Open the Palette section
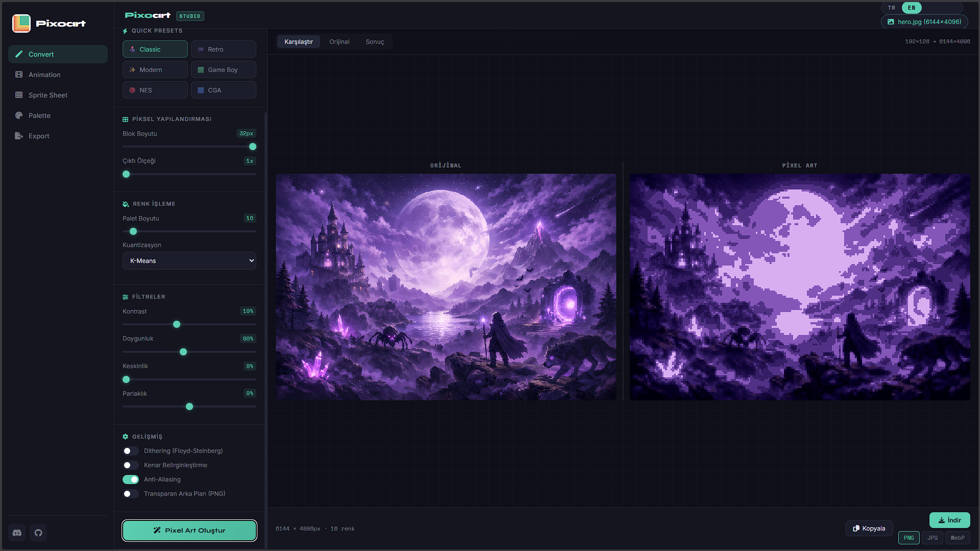The width and height of the screenshot is (980, 551). point(58,115)
